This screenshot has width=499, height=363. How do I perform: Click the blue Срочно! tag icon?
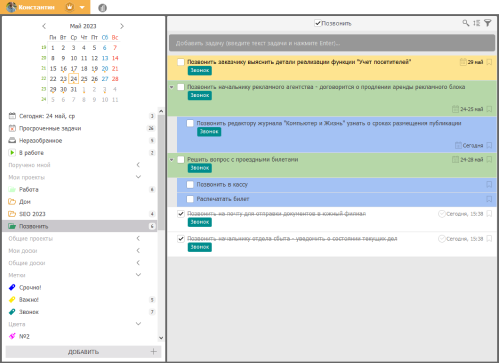[12, 287]
